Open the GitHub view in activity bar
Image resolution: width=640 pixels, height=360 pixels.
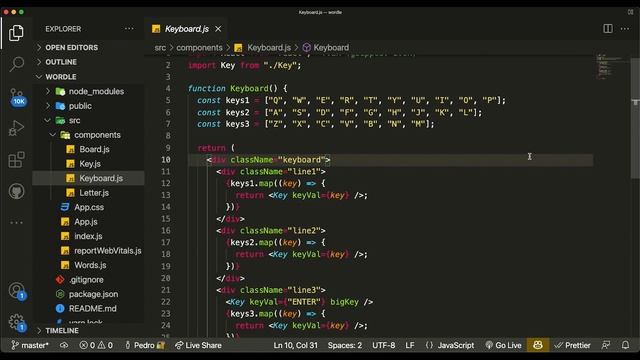[x=16, y=191]
